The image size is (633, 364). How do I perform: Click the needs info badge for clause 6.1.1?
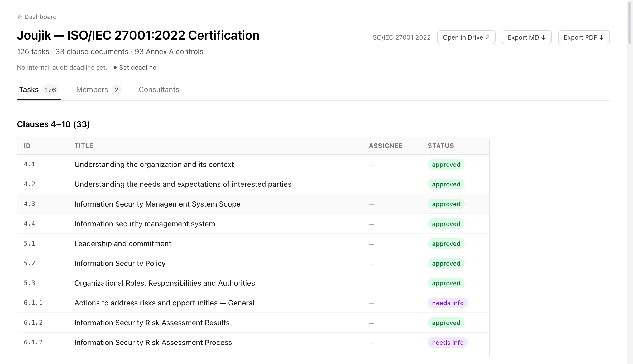point(448,303)
